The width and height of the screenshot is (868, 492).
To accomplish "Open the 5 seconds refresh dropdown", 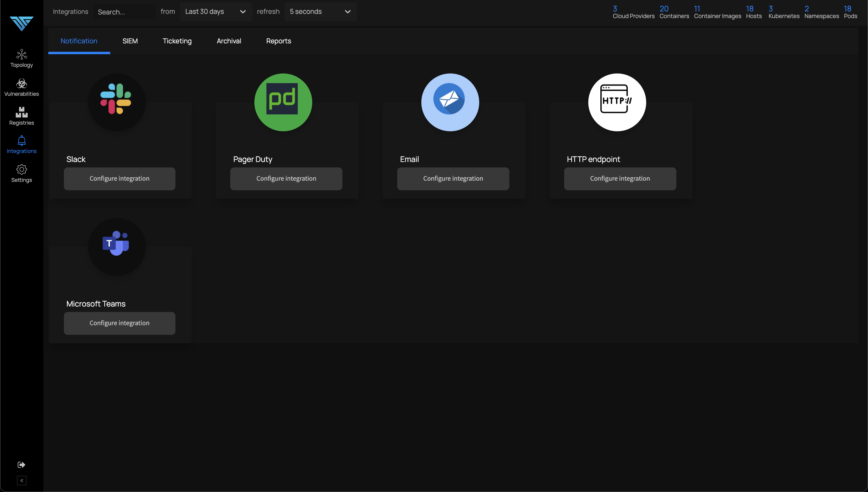I will coord(320,11).
